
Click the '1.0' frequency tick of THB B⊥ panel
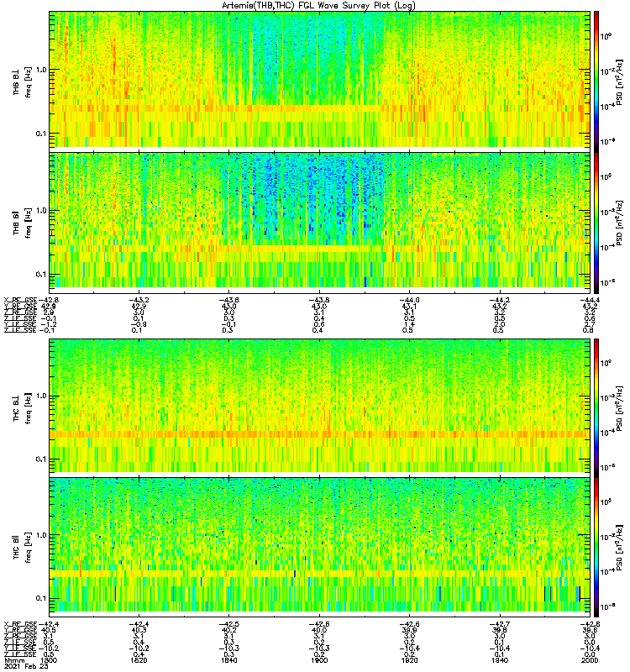[x=41, y=70]
